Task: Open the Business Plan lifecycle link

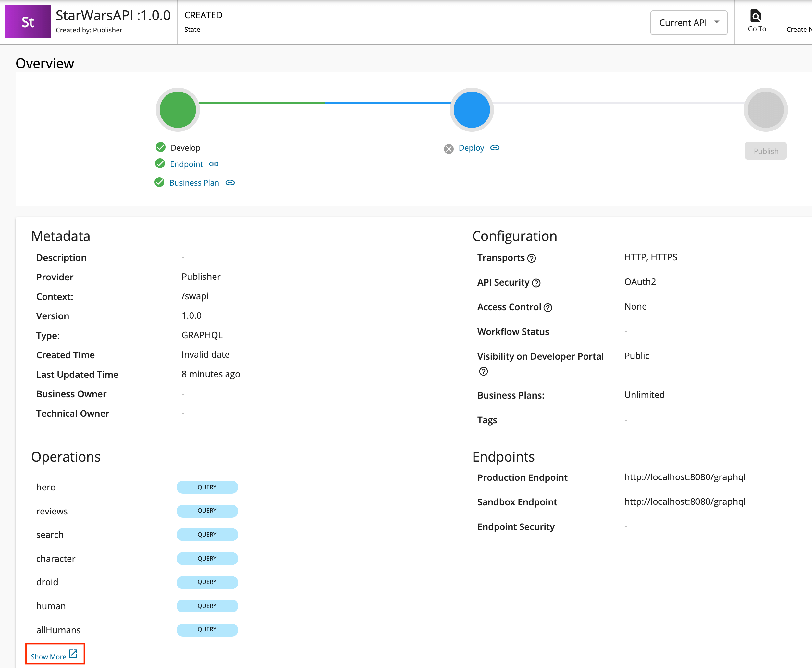Action: pyautogui.click(x=194, y=183)
